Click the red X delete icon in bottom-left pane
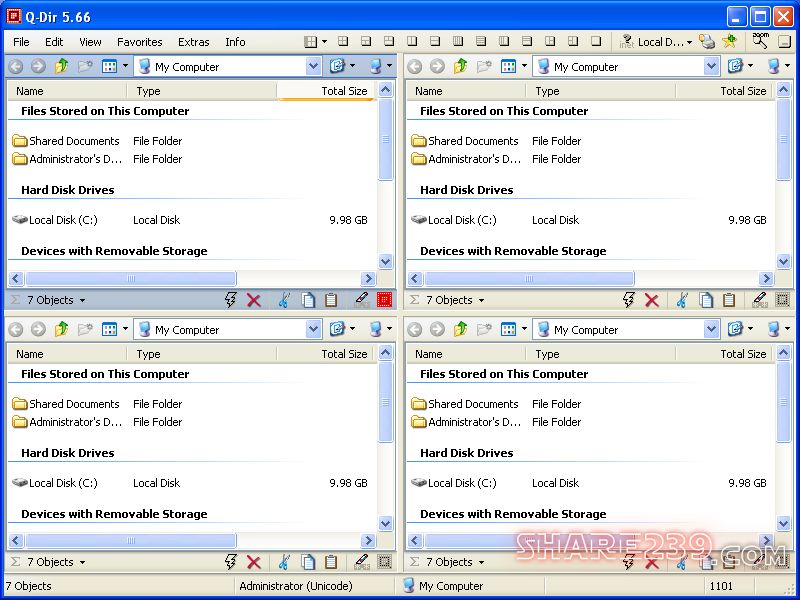The width and height of the screenshot is (800, 600). pos(254,562)
